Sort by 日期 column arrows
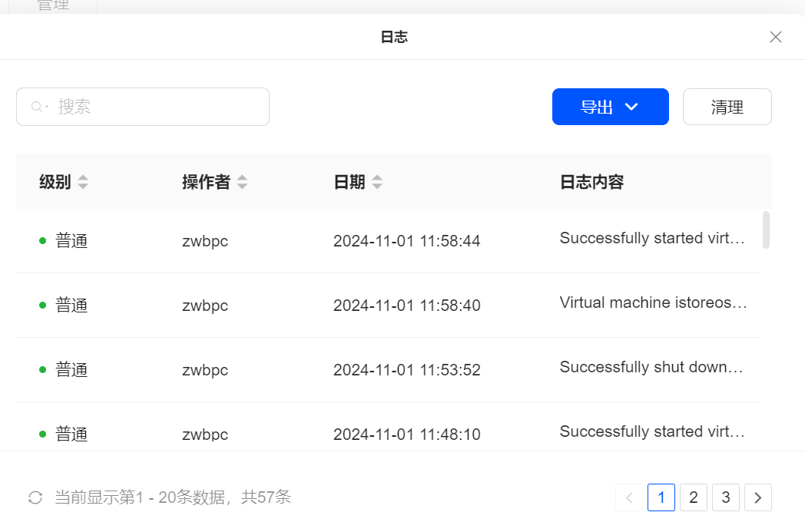805x532 pixels. click(x=376, y=182)
